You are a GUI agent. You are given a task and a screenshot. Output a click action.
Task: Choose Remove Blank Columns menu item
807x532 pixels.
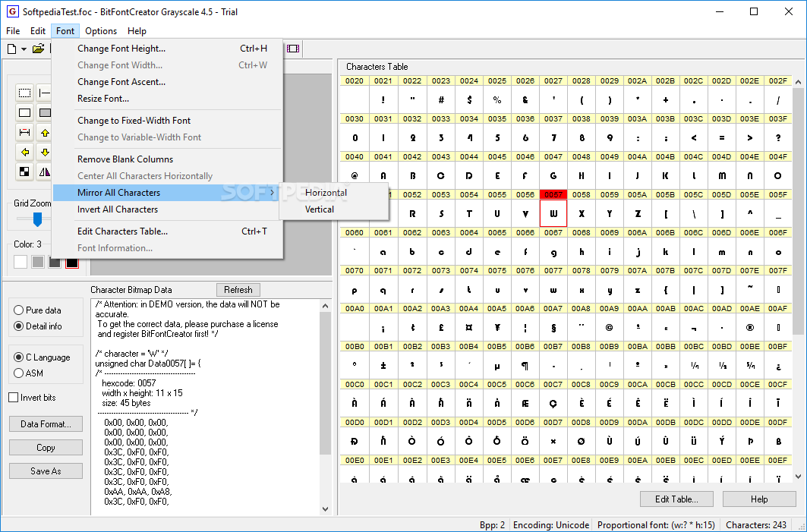(x=168, y=159)
